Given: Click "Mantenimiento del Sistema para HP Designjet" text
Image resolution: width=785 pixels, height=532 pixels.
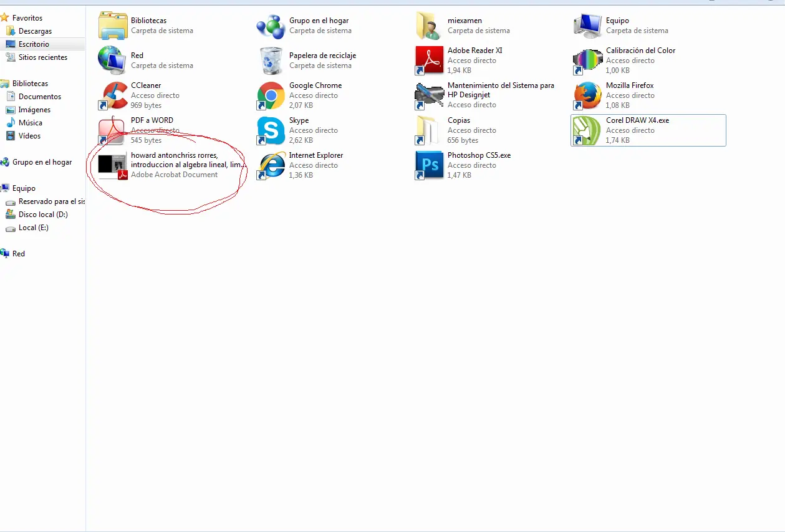Looking at the screenshot, I should point(501,90).
